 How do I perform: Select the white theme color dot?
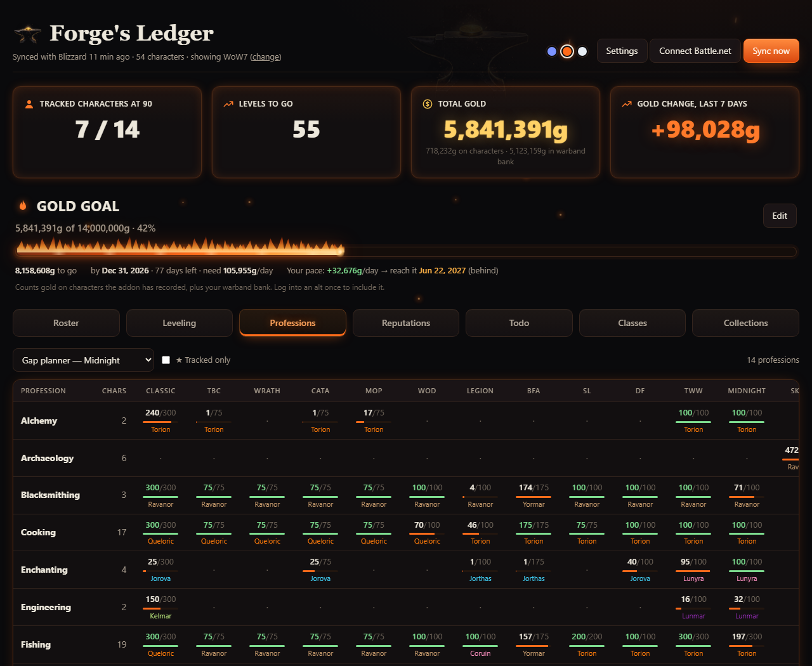pyautogui.click(x=582, y=51)
